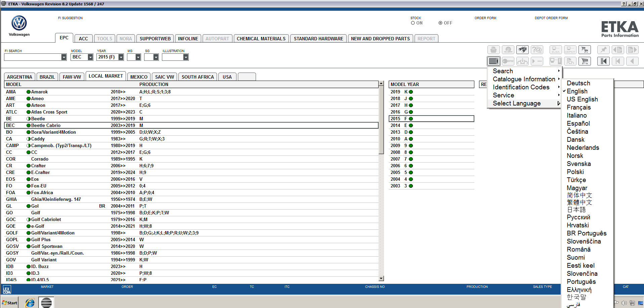Click the Windows Start button
Image resolution: width=644 pixels, height=308 pixels.
coord(10,303)
